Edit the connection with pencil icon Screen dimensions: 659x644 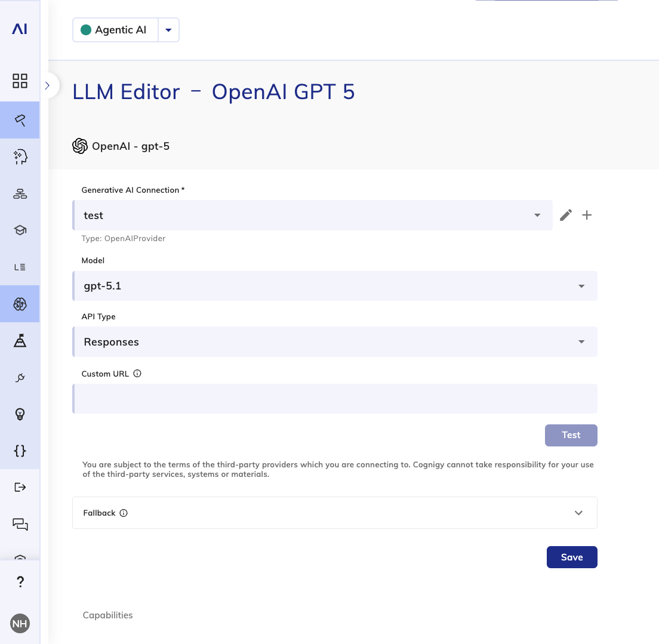click(x=566, y=215)
